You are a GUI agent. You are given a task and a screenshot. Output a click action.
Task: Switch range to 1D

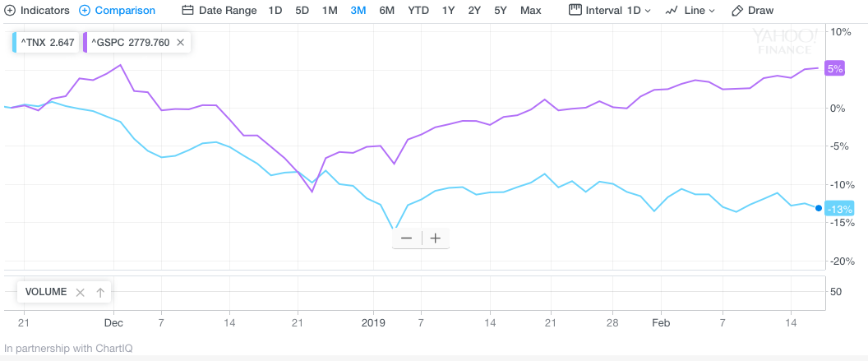coord(275,11)
